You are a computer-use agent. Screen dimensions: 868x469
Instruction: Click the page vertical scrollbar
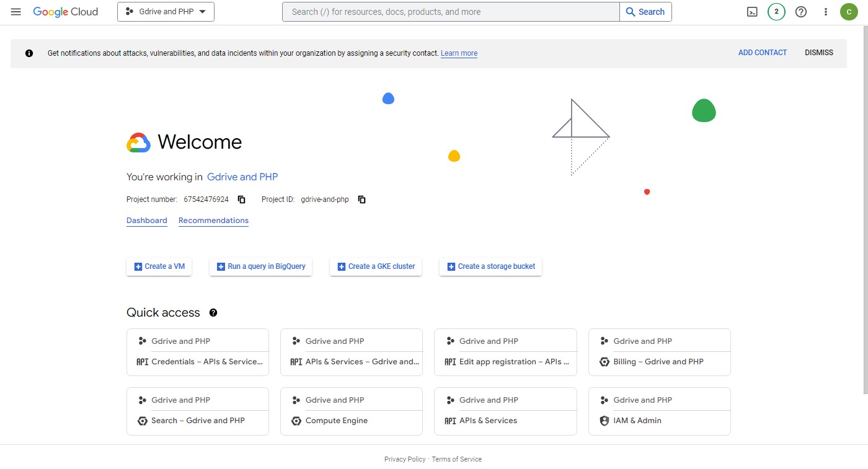865,209
